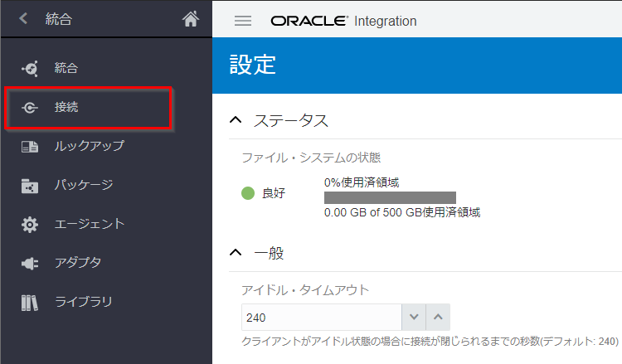The height and width of the screenshot is (364, 622).
Task: Click the パッケージ package folder icon
Action: 29,186
